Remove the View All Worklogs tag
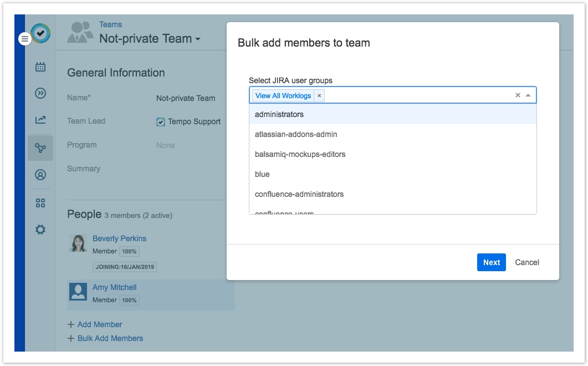The height and width of the screenshot is (366, 588). pyautogui.click(x=319, y=95)
